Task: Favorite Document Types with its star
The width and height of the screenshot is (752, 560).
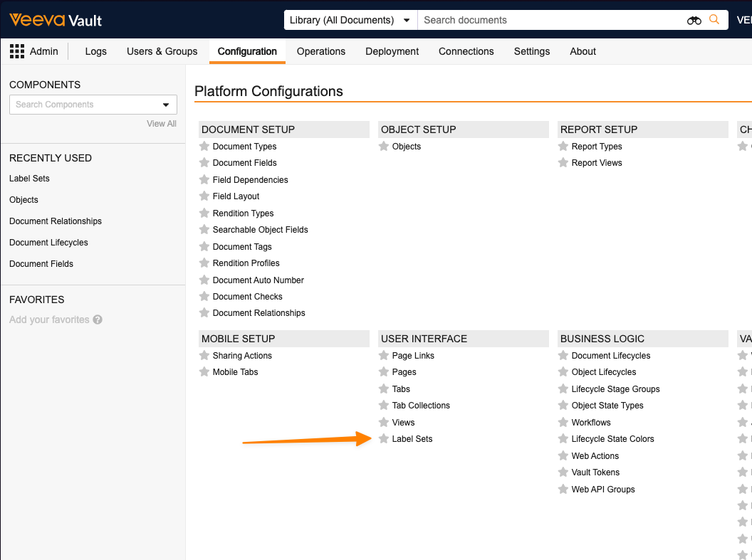Action: pyautogui.click(x=204, y=146)
